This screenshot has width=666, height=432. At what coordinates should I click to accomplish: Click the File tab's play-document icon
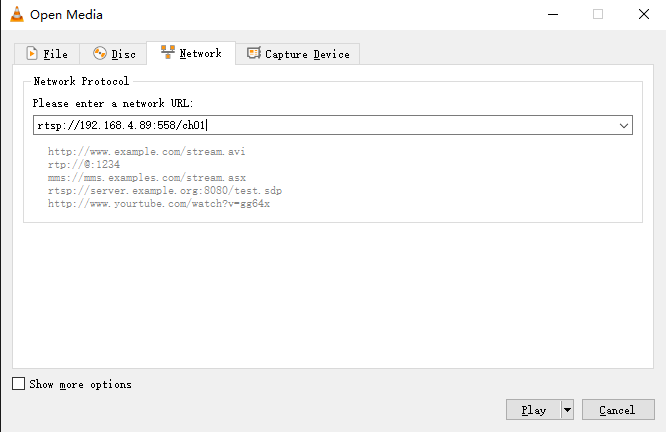pos(32,54)
